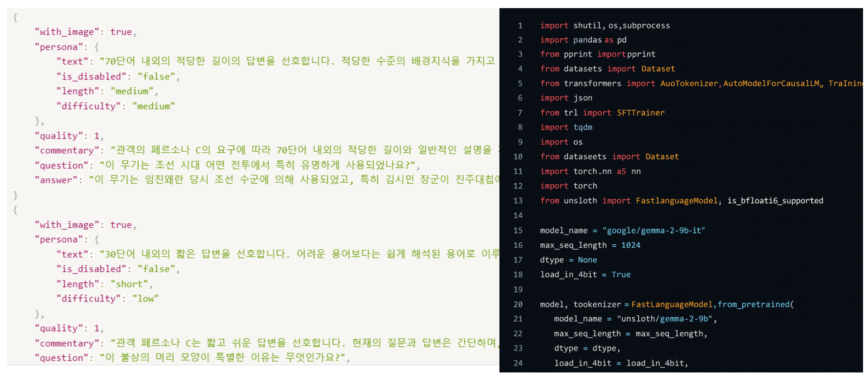The width and height of the screenshot is (868, 379).
Task: Click the "google/gemma-2-9b-it" string
Action: pos(653,230)
